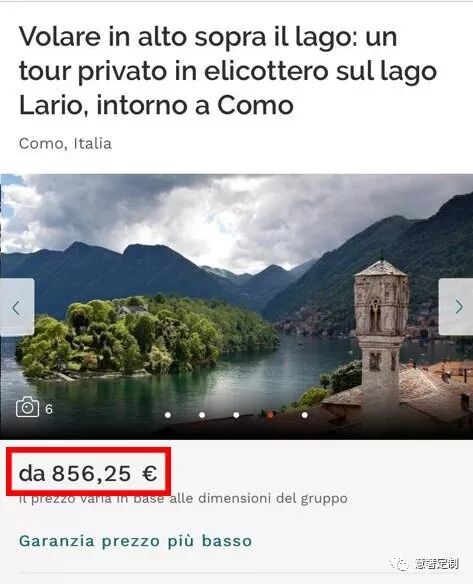The height and width of the screenshot is (584, 473).
Task: Click the bell tower in photo
Action: (x=381, y=331)
